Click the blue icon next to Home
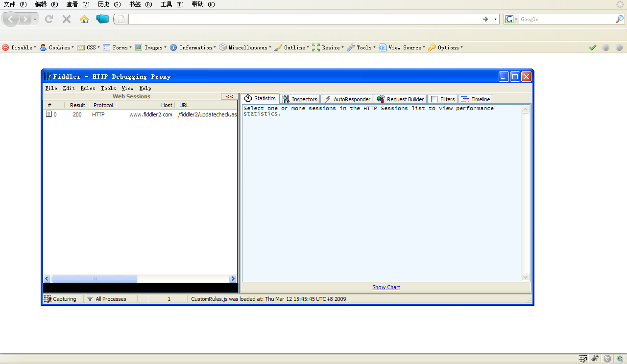The height and width of the screenshot is (364, 627). (x=102, y=19)
